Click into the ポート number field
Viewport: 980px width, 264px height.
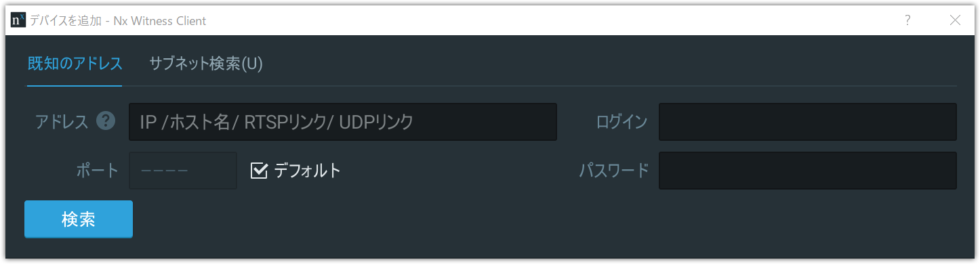click(183, 171)
